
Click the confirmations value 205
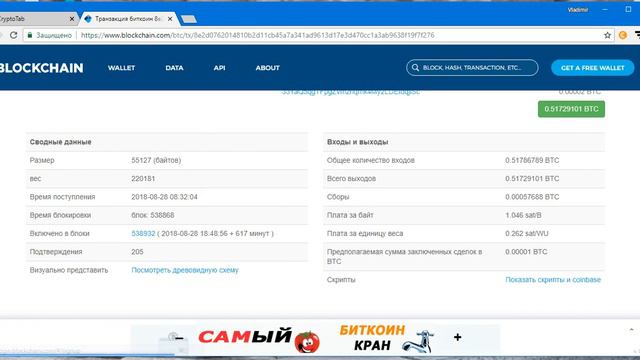point(137,252)
